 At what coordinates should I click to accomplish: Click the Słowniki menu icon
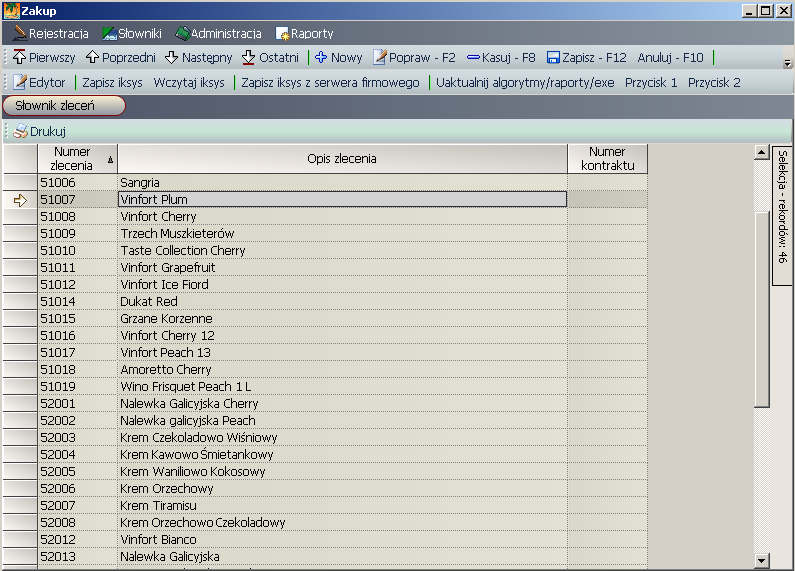109,33
